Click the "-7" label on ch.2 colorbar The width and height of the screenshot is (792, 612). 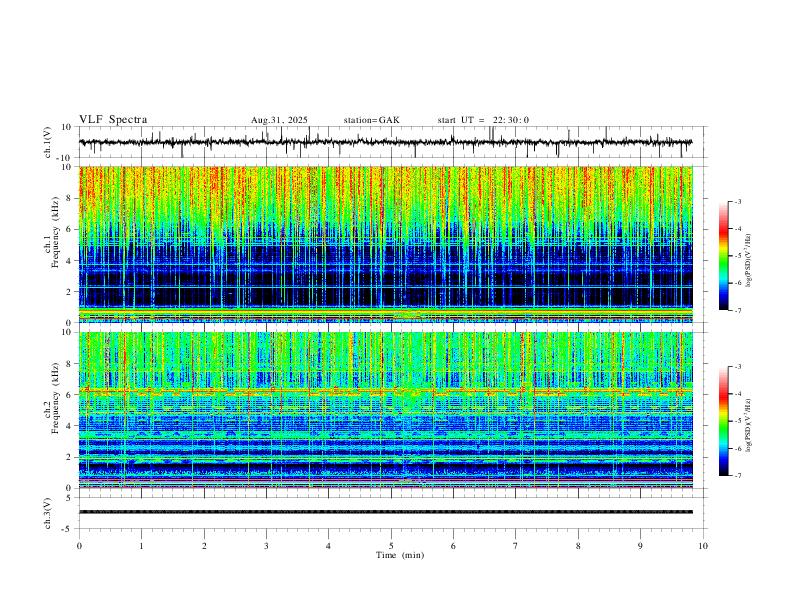pos(738,476)
